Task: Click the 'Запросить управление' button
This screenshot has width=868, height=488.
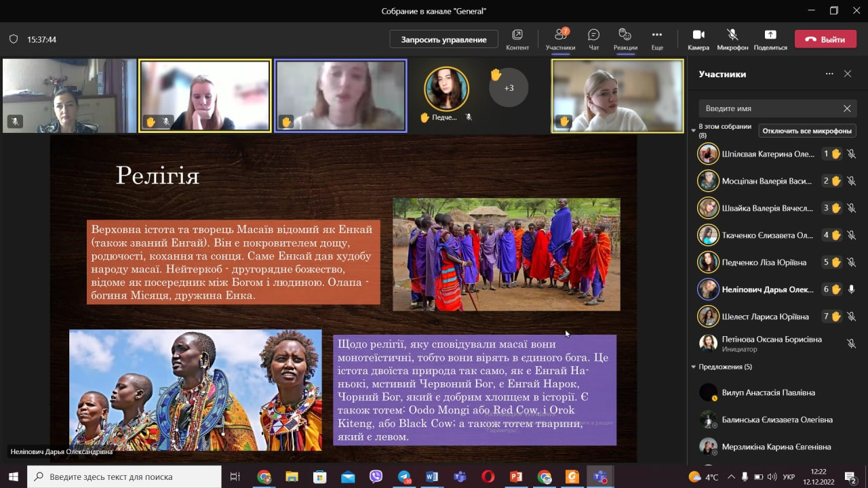Action: point(443,39)
